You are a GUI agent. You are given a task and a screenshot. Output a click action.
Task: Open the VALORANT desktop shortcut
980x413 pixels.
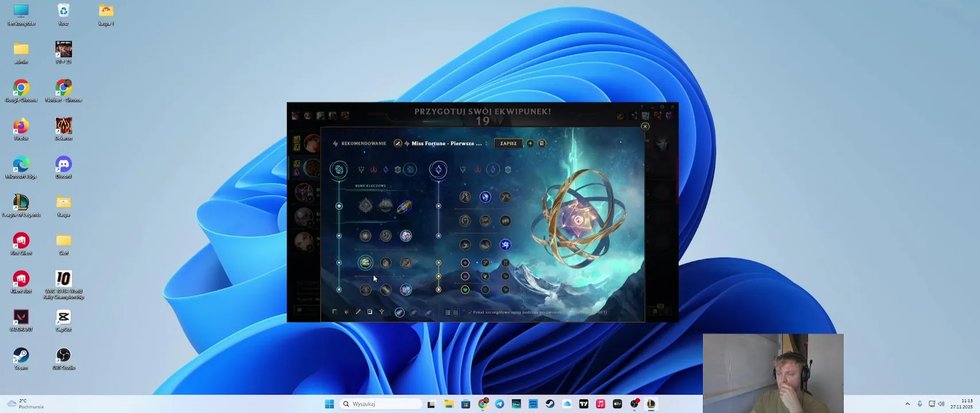tap(21, 320)
